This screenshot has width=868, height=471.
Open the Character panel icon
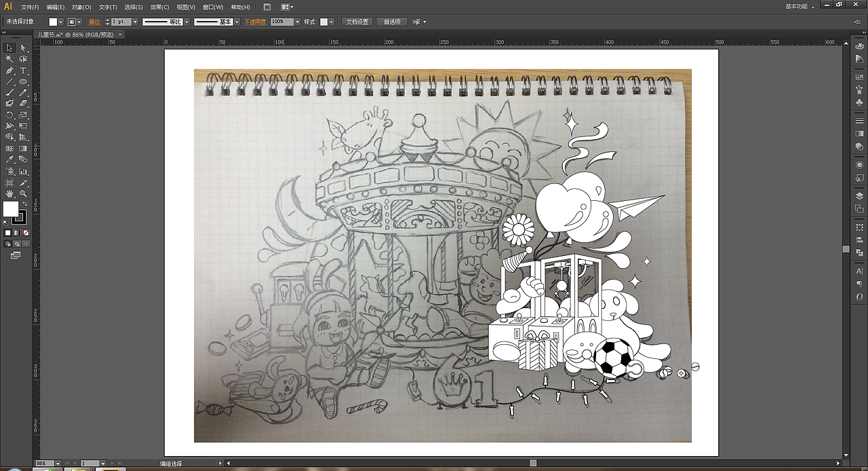click(x=859, y=271)
